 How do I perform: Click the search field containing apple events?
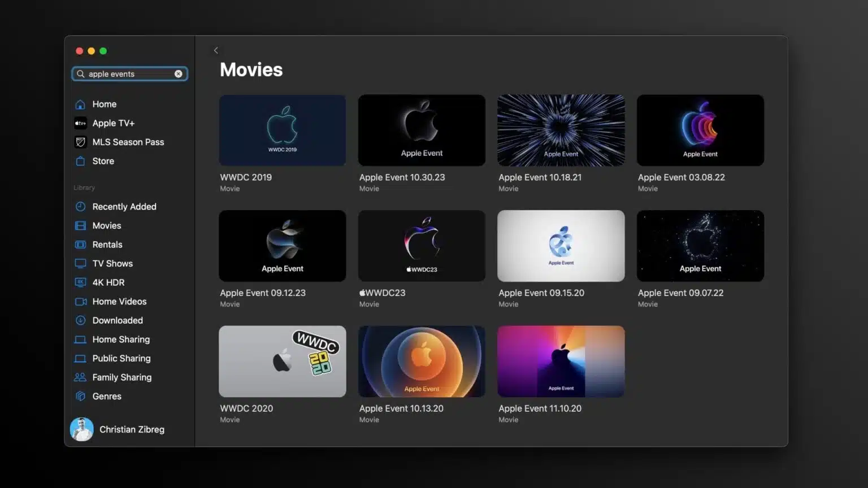point(130,74)
